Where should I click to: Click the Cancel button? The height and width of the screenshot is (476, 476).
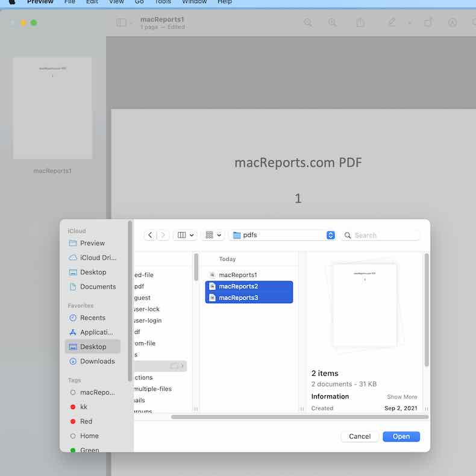[360, 437]
